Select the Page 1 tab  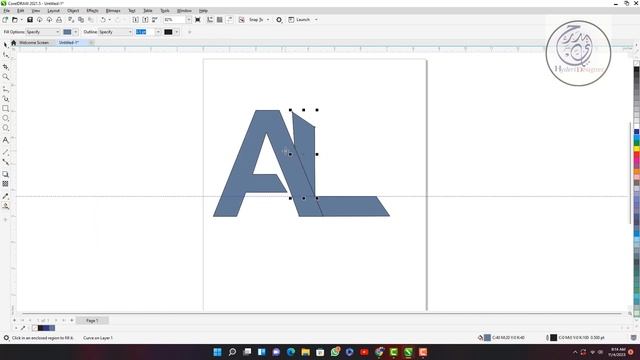point(92,320)
